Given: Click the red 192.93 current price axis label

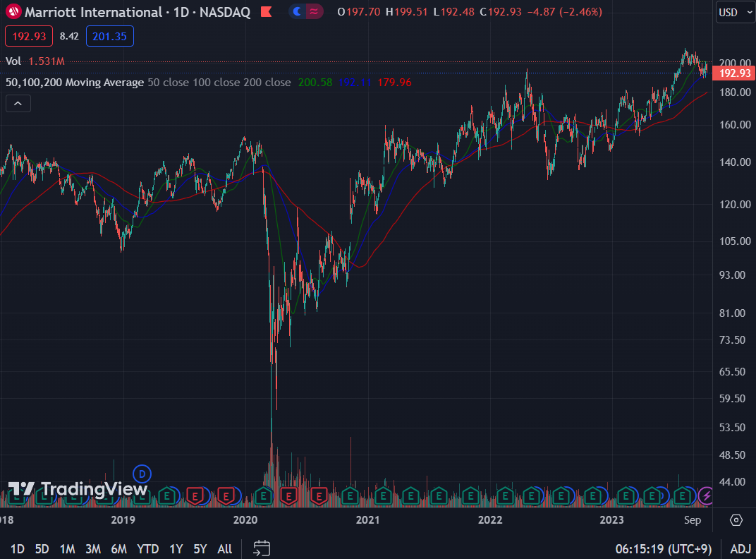Looking at the screenshot, I should (x=734, y=73).
